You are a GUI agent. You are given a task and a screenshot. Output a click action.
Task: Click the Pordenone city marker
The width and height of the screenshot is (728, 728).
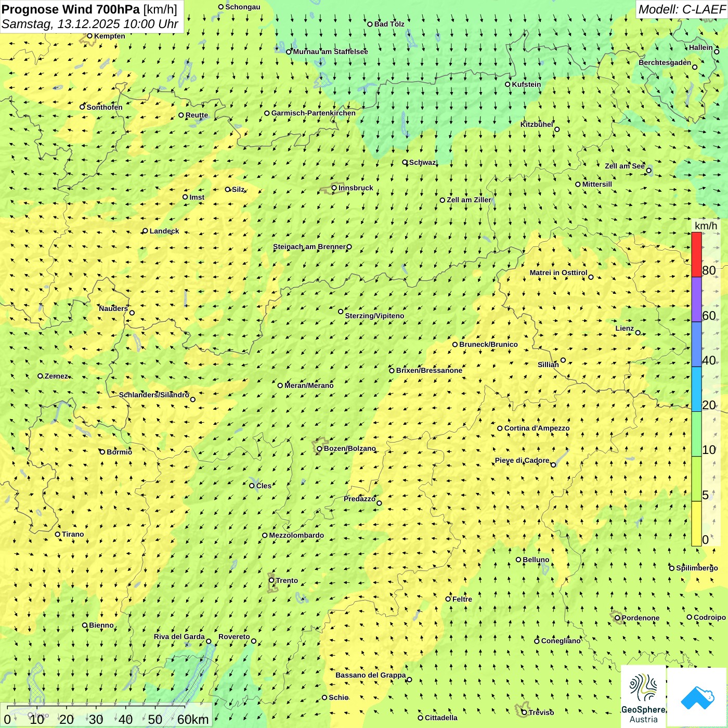[x=617, y=618]
